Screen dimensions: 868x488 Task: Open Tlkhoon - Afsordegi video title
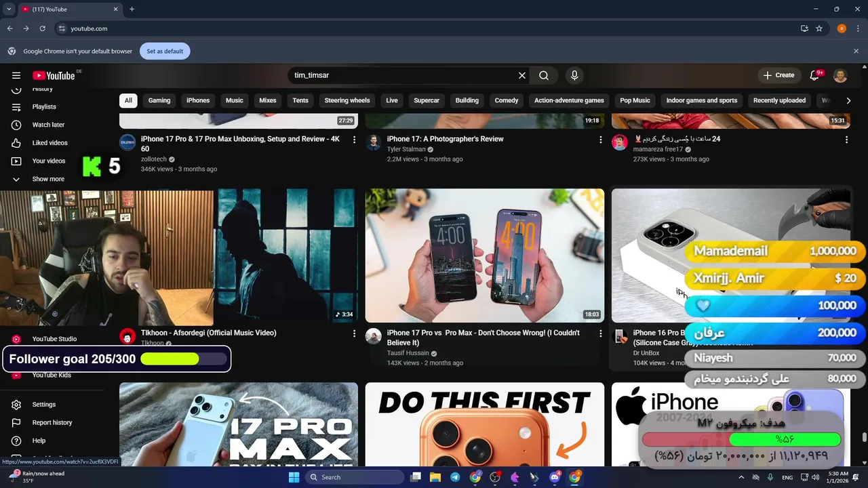(x=208, y=333)
